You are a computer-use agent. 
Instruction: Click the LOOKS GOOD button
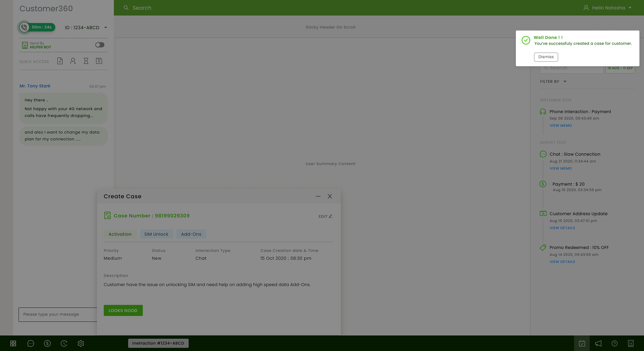123,310
